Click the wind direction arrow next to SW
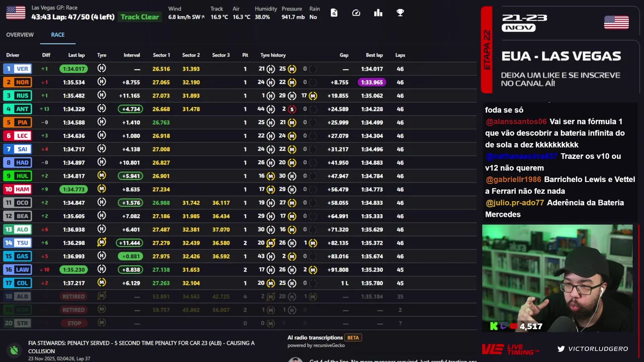 203,17
